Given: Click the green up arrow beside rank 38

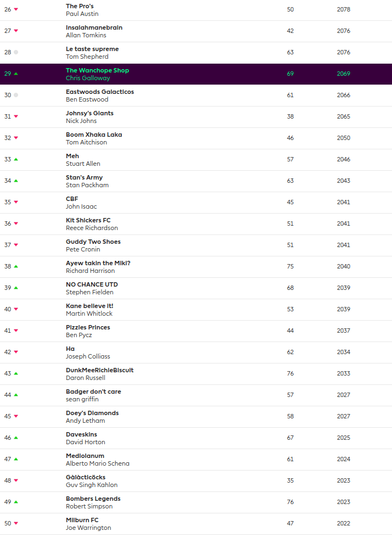Looking at the screenshot, I should [16, 266].
